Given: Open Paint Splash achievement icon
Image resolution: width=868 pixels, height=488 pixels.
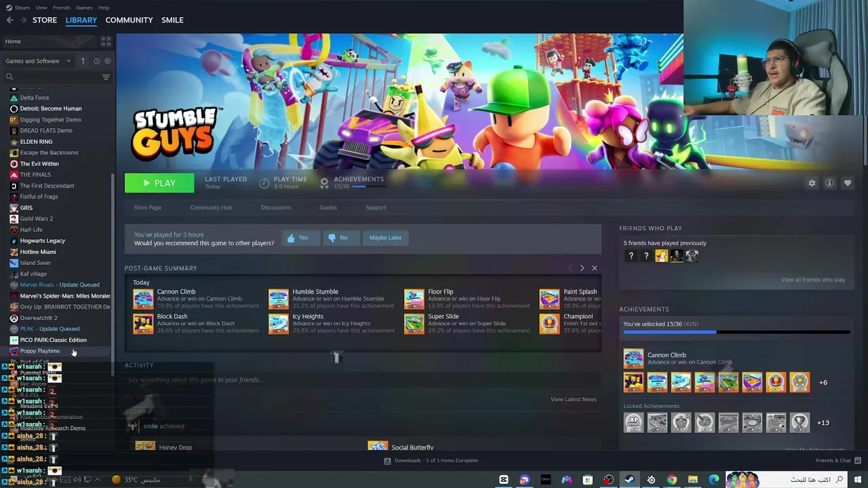Looking at the screenshot, I should 549,299.
